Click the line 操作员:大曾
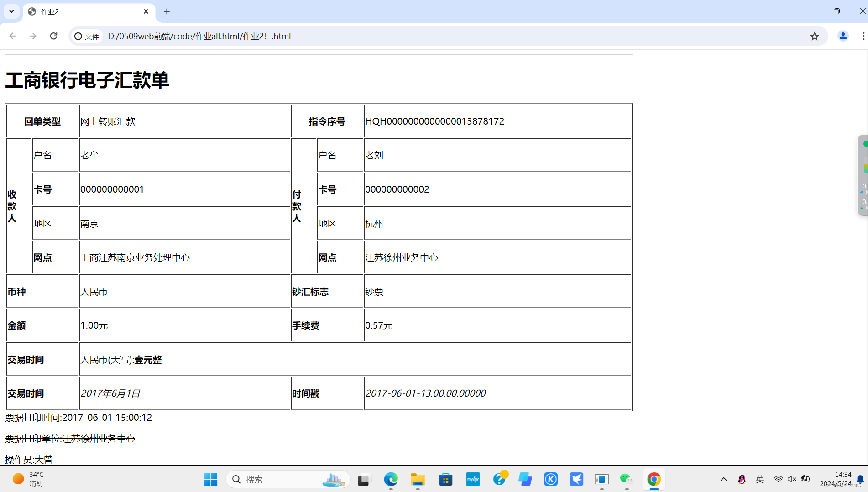 (x=29, y=460)
